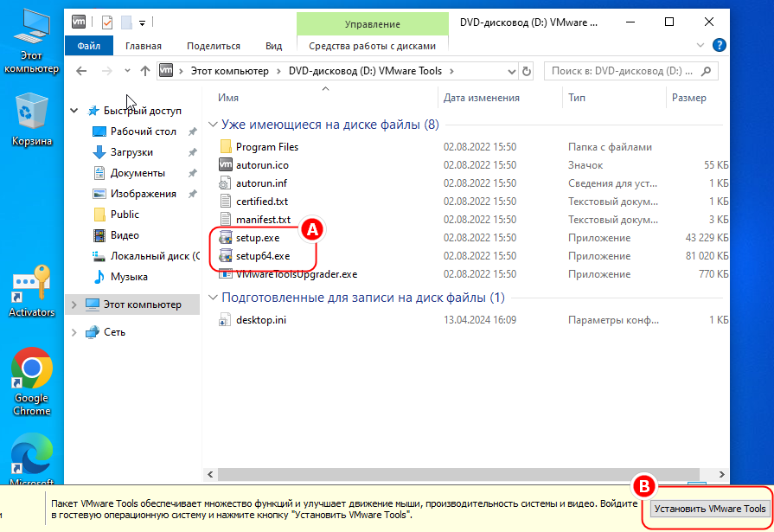This screenshot has width=774, height=532.
Task: Collapse the Уже имеющиеся на диске файлы group
Action: 213,125
